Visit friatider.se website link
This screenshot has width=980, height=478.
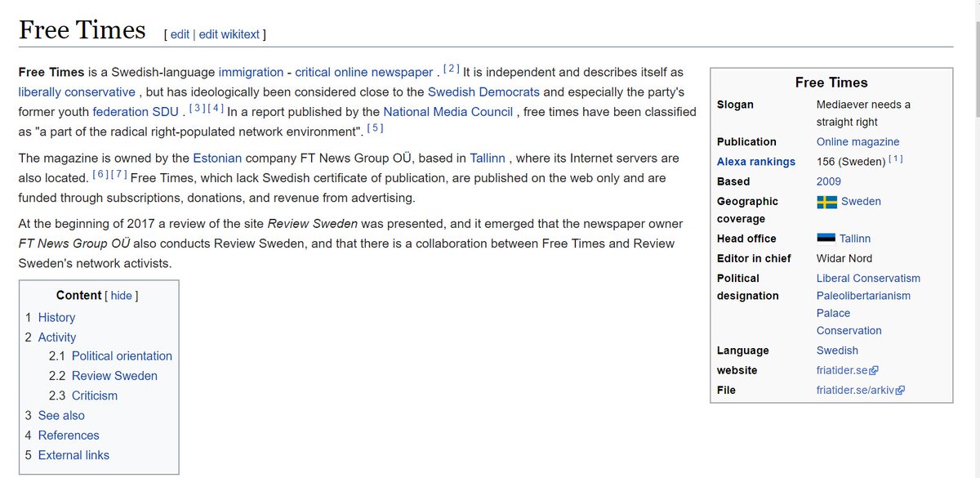847,370
